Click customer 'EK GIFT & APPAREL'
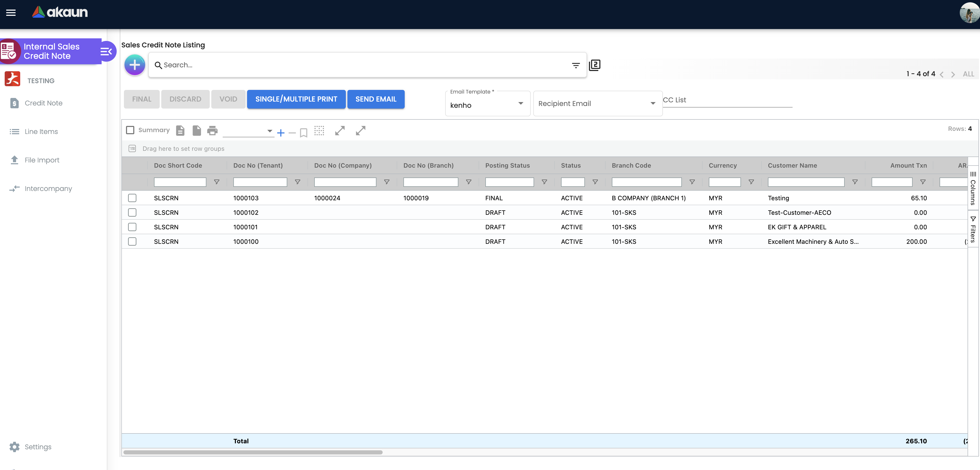 click(x=797, y=227)
